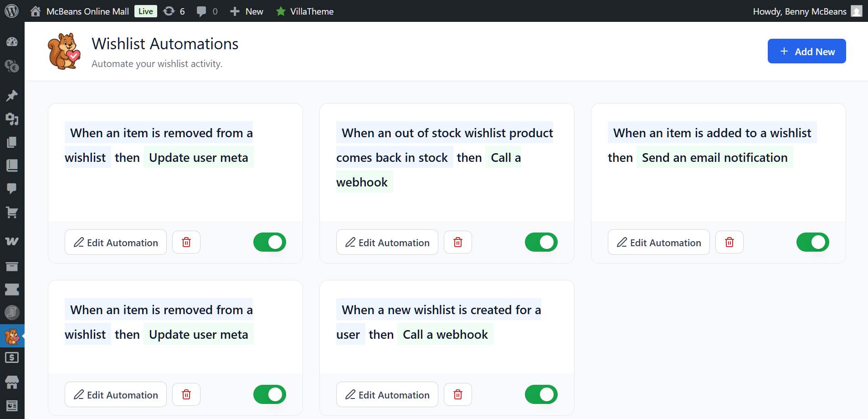Turn off the new wishlist created automation

point(541,394)
